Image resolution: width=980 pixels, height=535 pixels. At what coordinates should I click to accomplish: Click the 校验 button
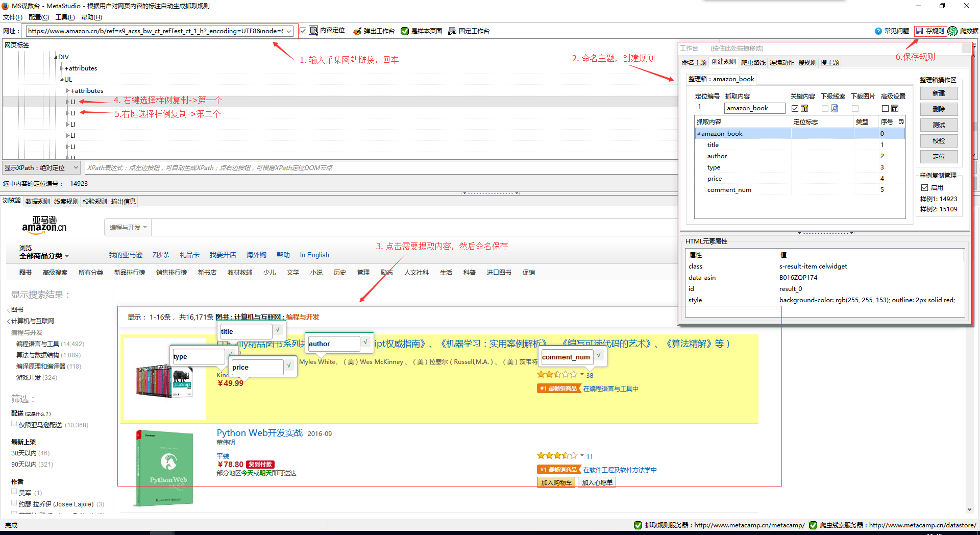click(x=939, y=141)
